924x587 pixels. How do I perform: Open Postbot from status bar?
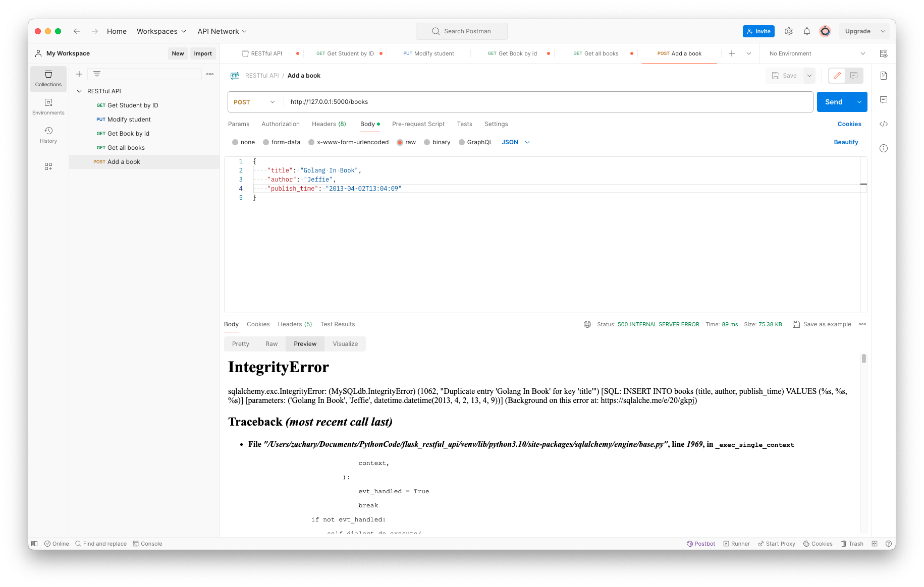point(701,544)
